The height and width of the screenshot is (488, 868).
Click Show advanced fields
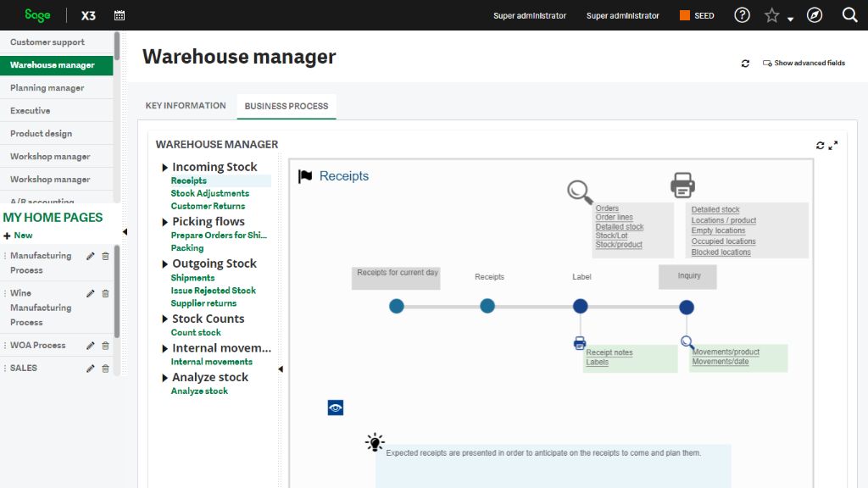click(x=804, y=63)
